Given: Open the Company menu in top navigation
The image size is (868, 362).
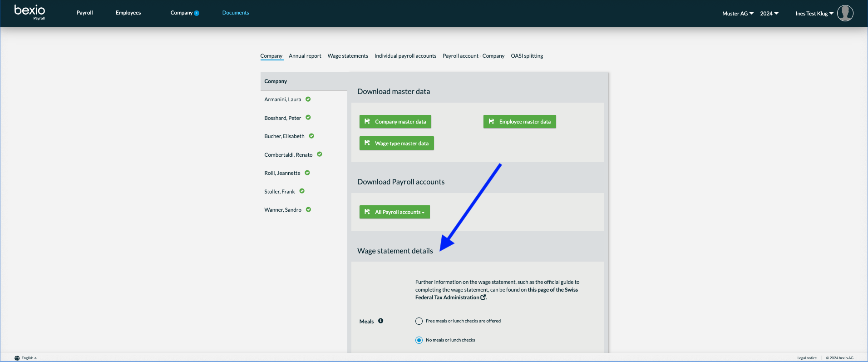Looking at the screenshot, I should click(182, 13).
